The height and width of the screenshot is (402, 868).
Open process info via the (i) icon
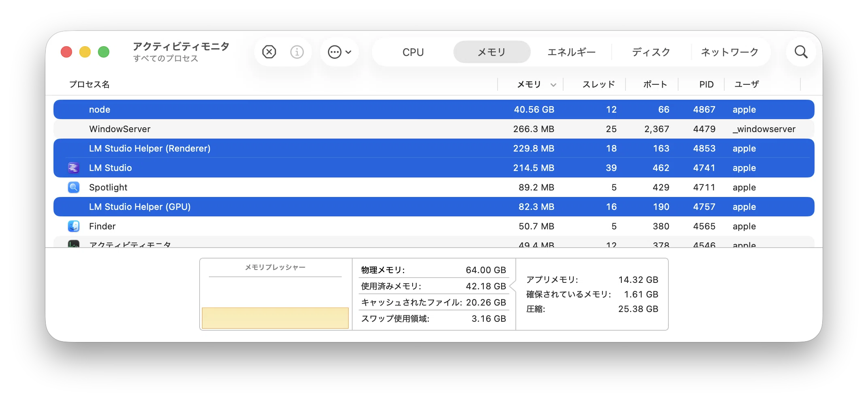click(x=297, y=52)
